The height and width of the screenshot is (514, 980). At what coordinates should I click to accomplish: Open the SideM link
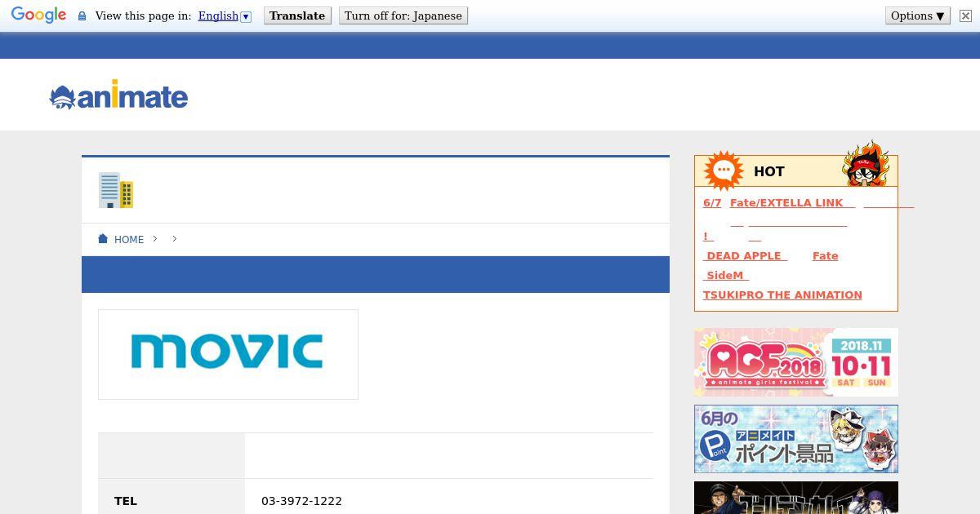[x=725, y=275]
